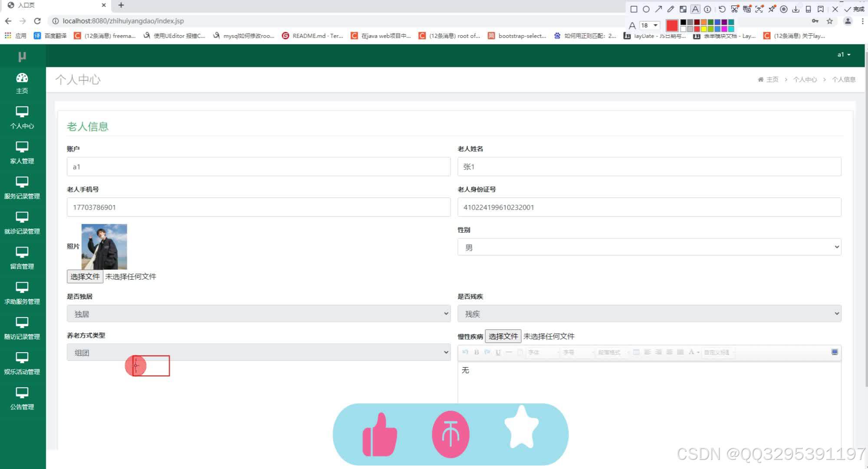Undo the last annotation

[722, 9]
